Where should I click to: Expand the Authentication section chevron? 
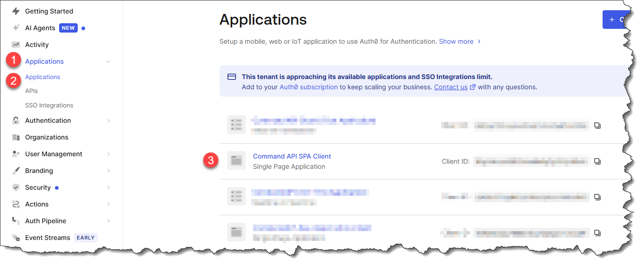pyautogui.click(x=108, y=120)
